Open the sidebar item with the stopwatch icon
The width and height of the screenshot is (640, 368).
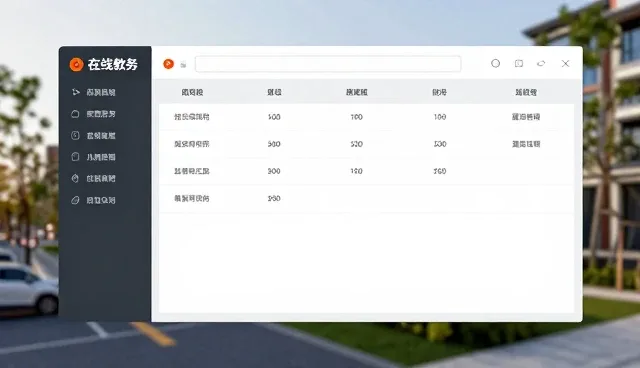[x=93, y=178]
